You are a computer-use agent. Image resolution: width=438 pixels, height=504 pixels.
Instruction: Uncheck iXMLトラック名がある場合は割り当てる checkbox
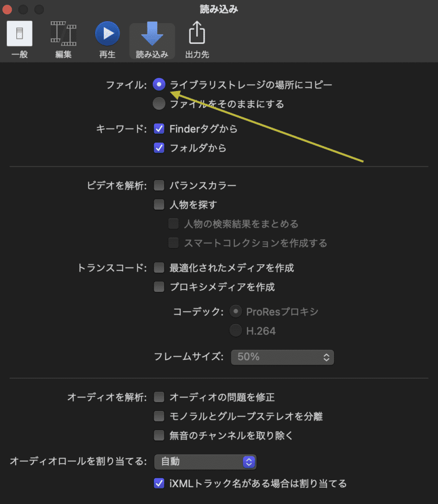[x=159, y=483]
